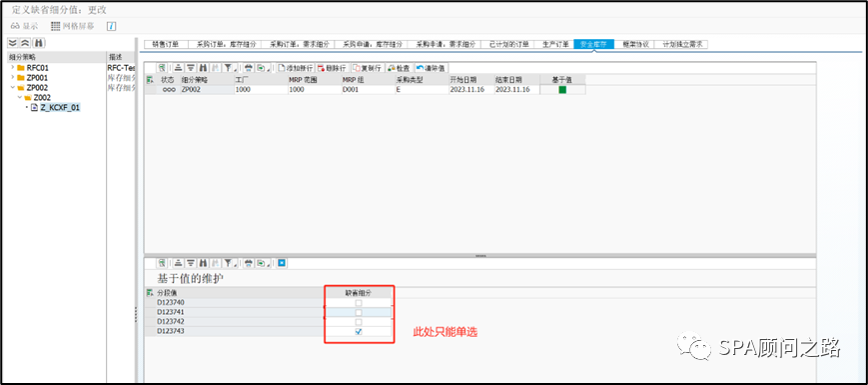868x385 pixels.
Task: Click the select-all icon beside 分段值 header
Action: coord(150,293)
